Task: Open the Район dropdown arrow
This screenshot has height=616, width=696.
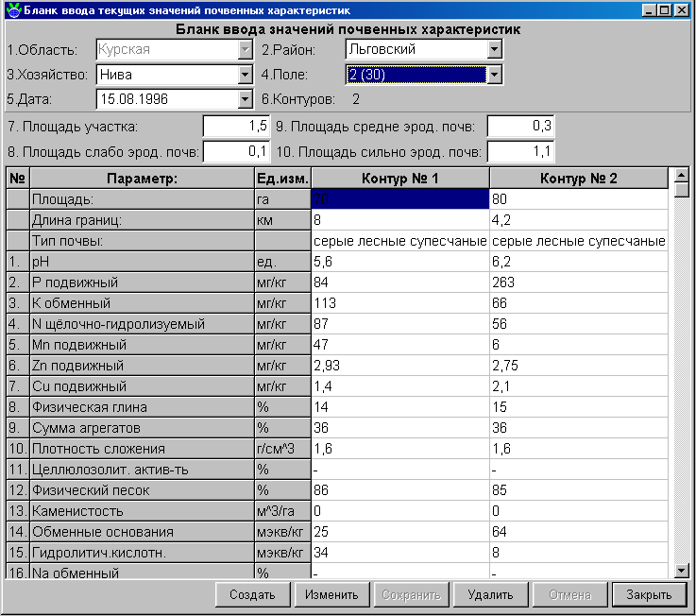Action: pyautogui.click(x=494, y=49)
